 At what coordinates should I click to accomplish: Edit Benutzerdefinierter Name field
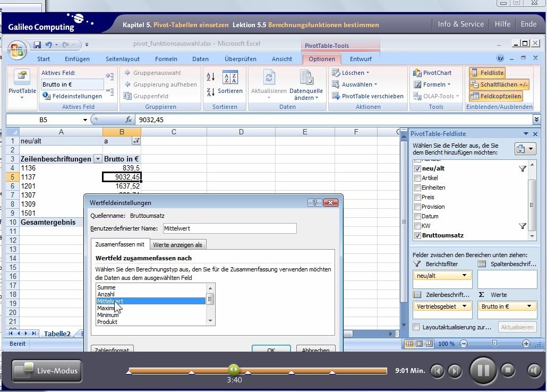pos(230,228)
